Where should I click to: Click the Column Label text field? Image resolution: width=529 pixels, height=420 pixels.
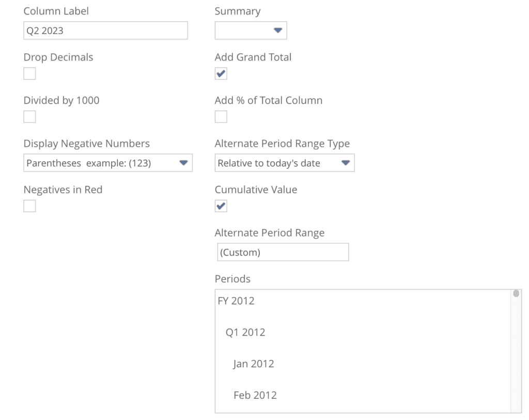click(x=105, y=30)
